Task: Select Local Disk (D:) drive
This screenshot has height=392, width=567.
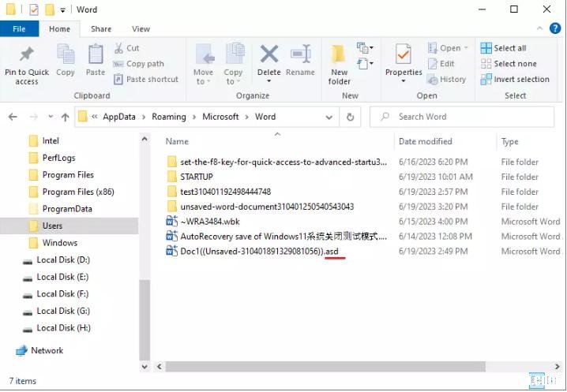Action: click(56, 260)
